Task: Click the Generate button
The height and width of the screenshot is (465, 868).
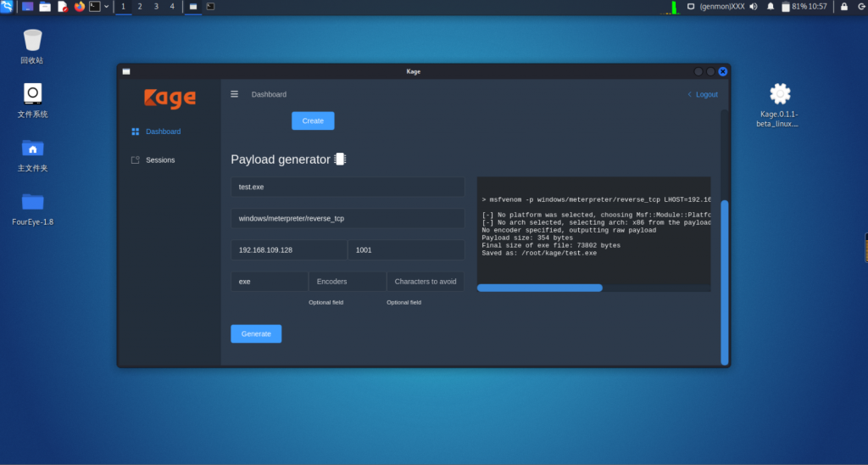Action: (x=256, y=333)
